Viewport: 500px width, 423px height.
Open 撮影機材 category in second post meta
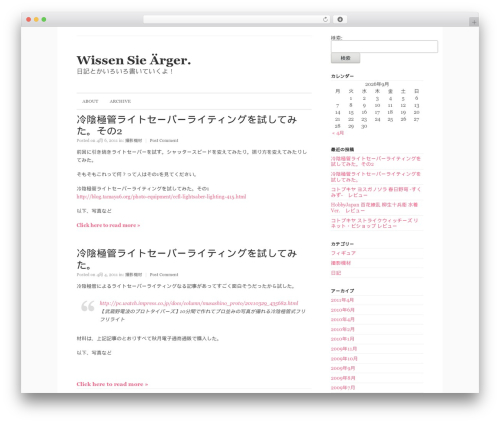click(133, 275)
